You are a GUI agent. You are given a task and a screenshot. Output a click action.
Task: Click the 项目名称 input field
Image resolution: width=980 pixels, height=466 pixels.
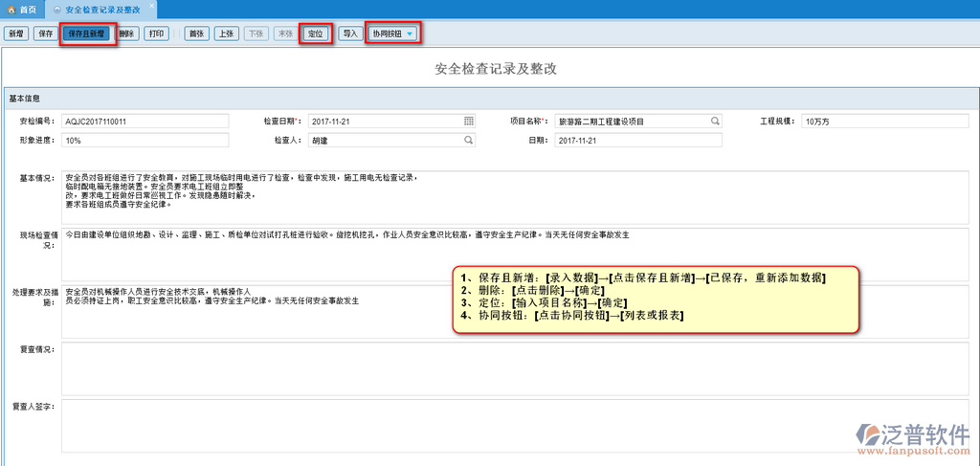[x=638, y=122]
